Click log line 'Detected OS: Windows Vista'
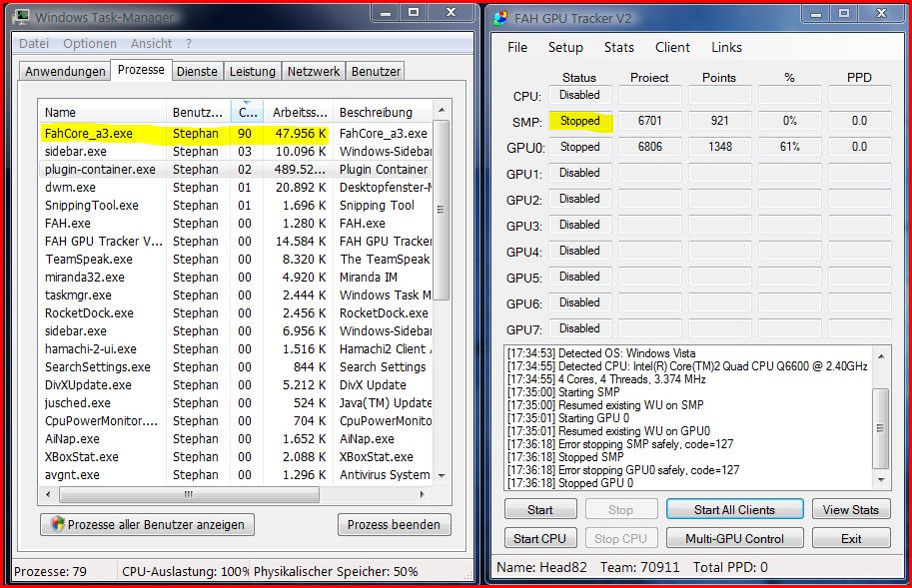 pyautogui.click(x=600, y=353)
